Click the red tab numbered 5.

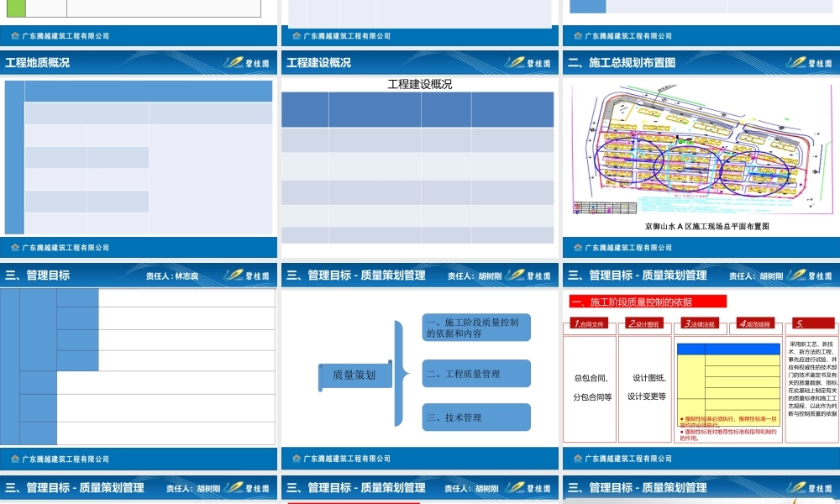click(813, 323)
